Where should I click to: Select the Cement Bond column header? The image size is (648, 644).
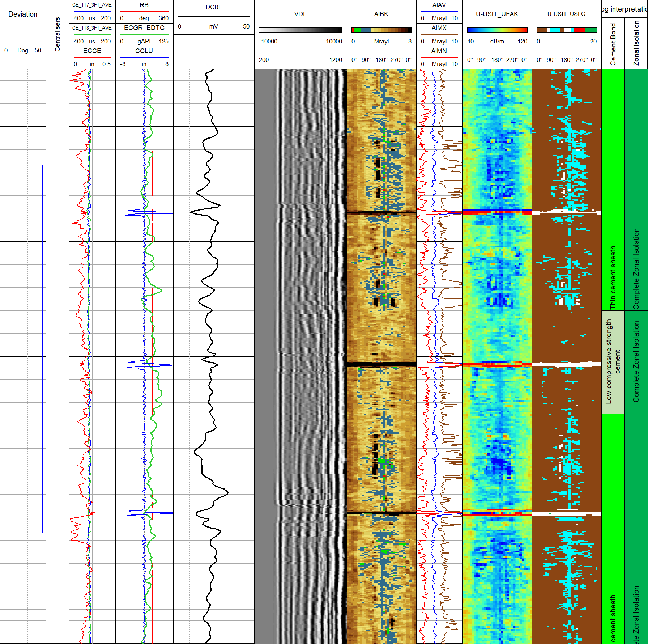pyautogui.click(x=613, y=44)
